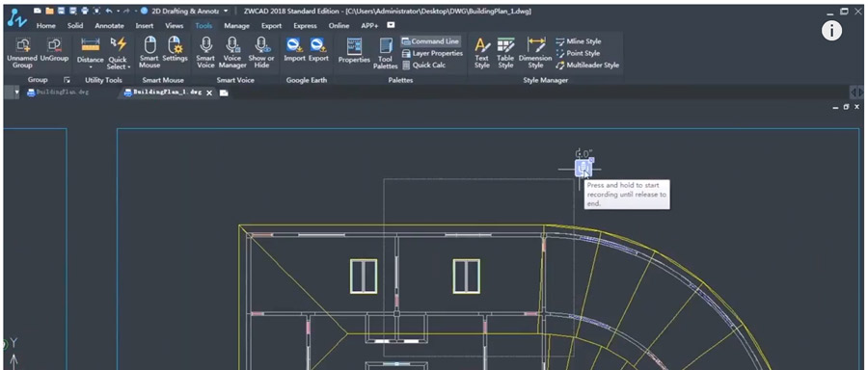
Task: Open the ribbon display options dropdown after APP+
Action: click(391, 25)
